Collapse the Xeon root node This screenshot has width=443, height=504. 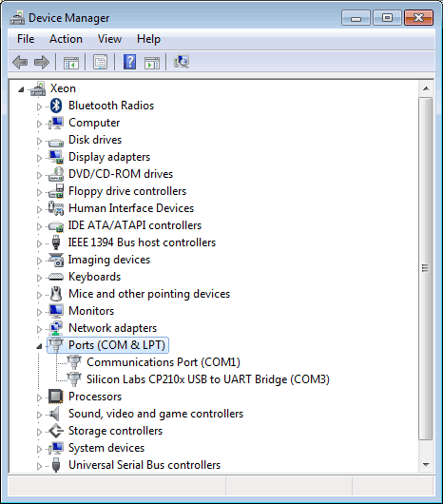(x=21, y=89)
